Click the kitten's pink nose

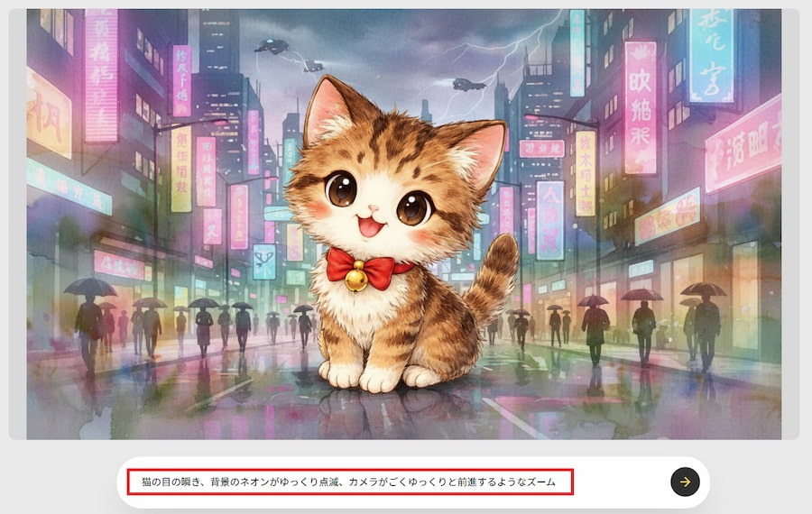tap(373, 208)
